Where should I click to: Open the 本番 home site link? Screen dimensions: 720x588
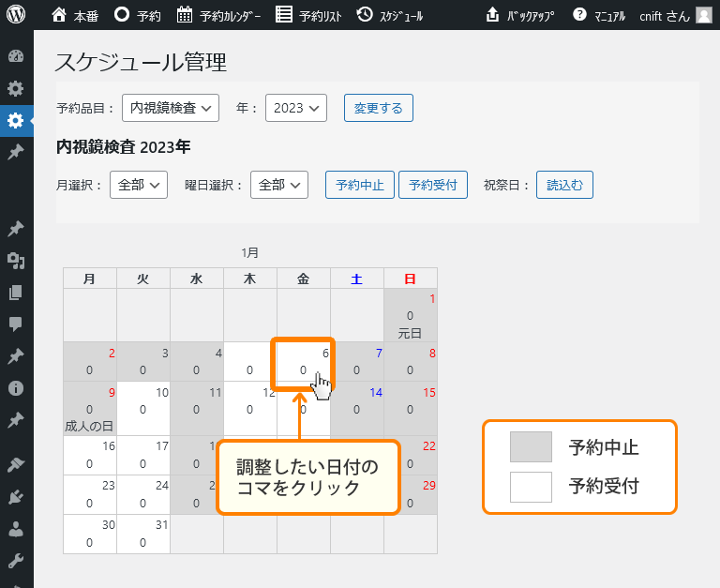(x=75, y=15)
